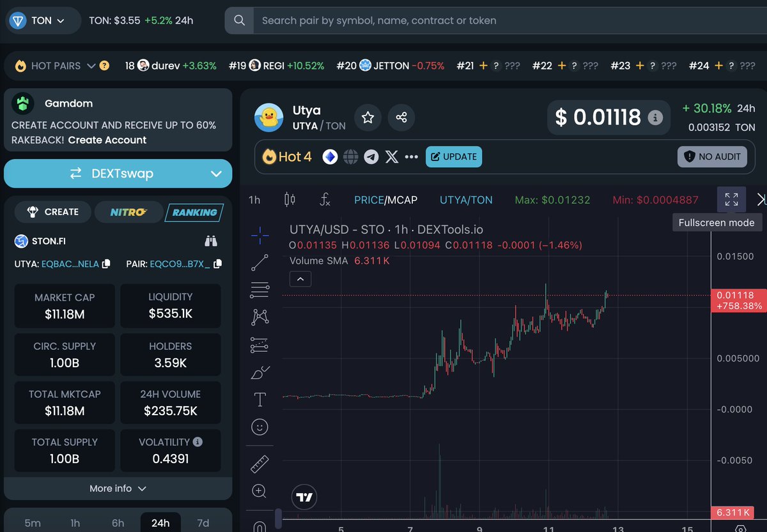Select the text annotation tool

click(x=260, y=400)
